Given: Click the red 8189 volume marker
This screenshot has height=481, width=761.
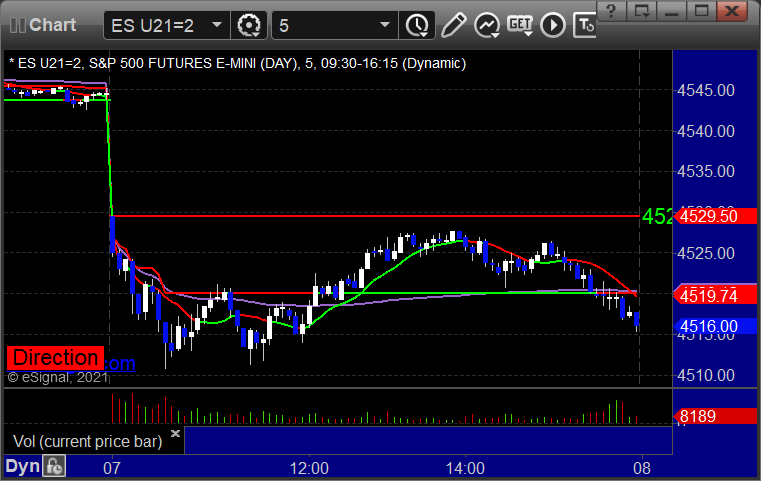Looking at the screenshot, I should (x=715, y=416).
